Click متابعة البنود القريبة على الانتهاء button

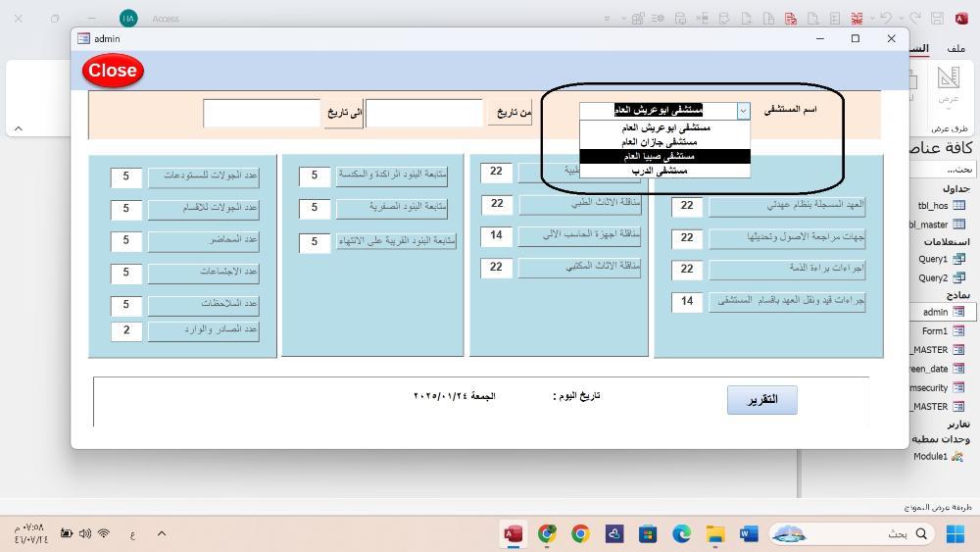pyautogui.click(x=396, y=241)
